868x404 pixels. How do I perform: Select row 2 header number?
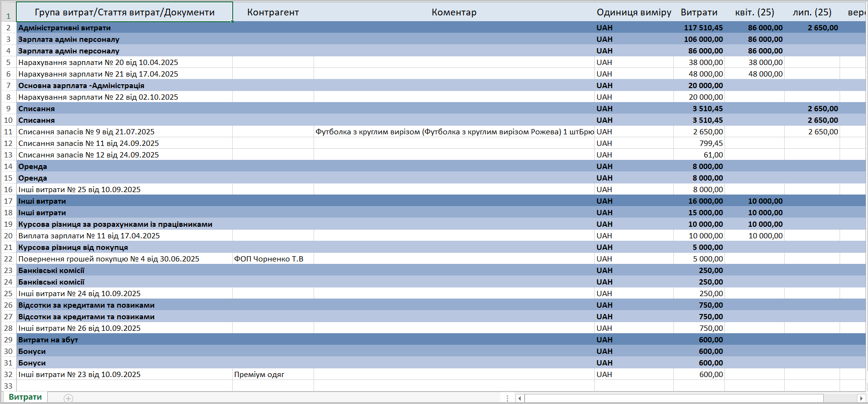[x=8, y=28]
